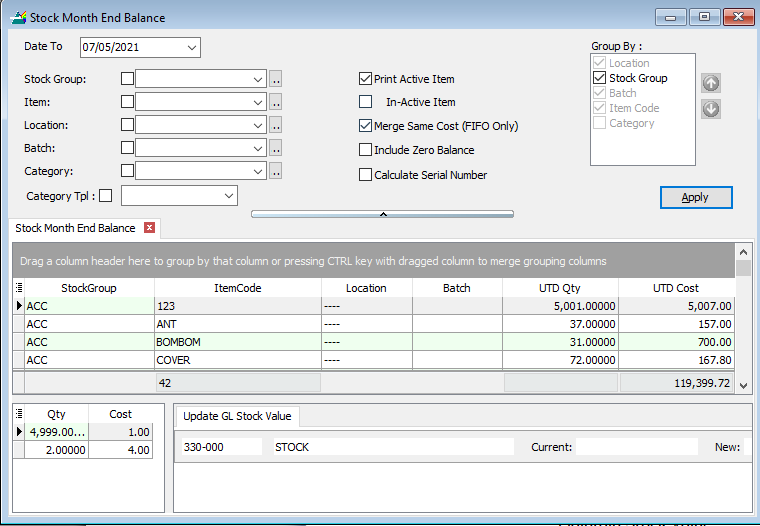Toggle Merge Same Cost (FIFO Only)
Screen dimensions: 760x526
[366, 126]
